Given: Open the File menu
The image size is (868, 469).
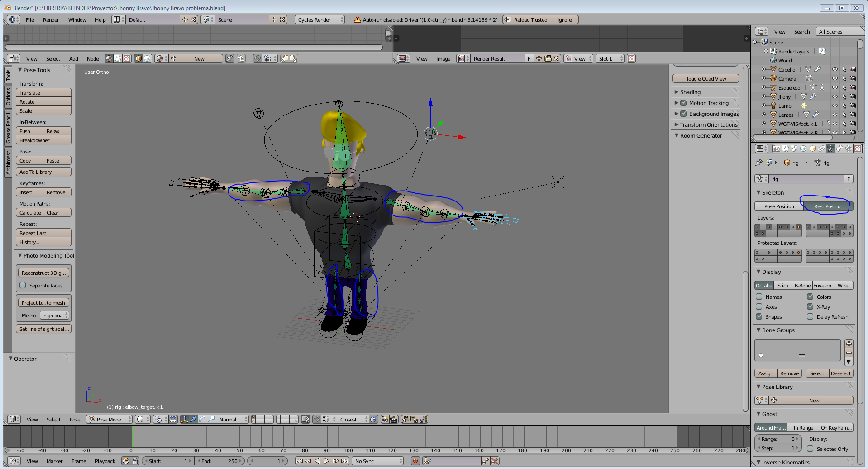Looking at the screenshot, I should pyautogui.click(x=30, y=19).
